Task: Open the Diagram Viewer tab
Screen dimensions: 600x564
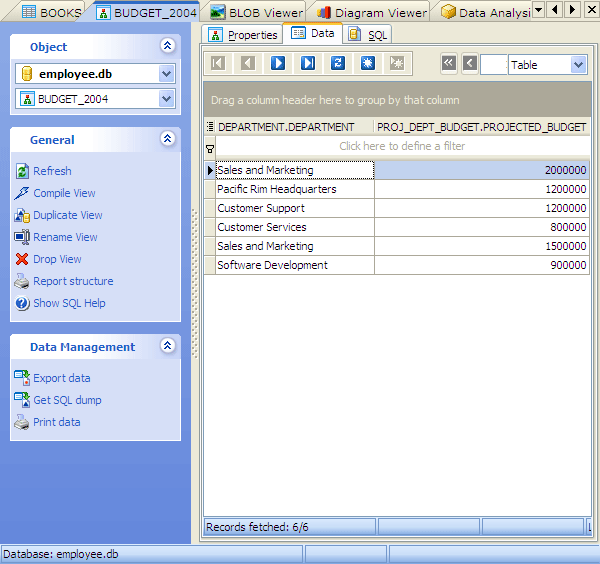Action: click(x=372, y=13)
